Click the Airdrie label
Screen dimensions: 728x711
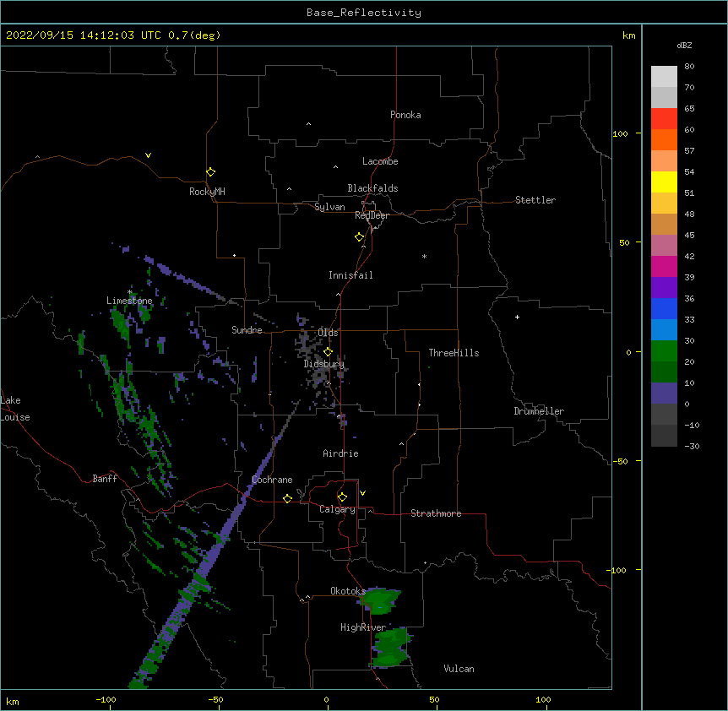click(x=341, y=453)
